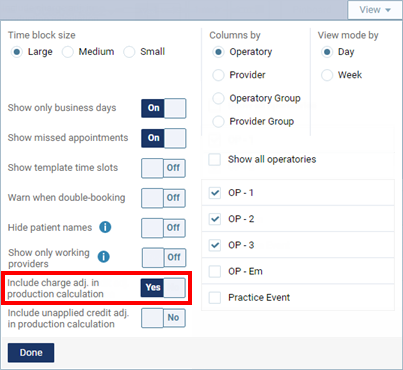403x370 pixels.
Task: Click the Done button
Action: 31,353
